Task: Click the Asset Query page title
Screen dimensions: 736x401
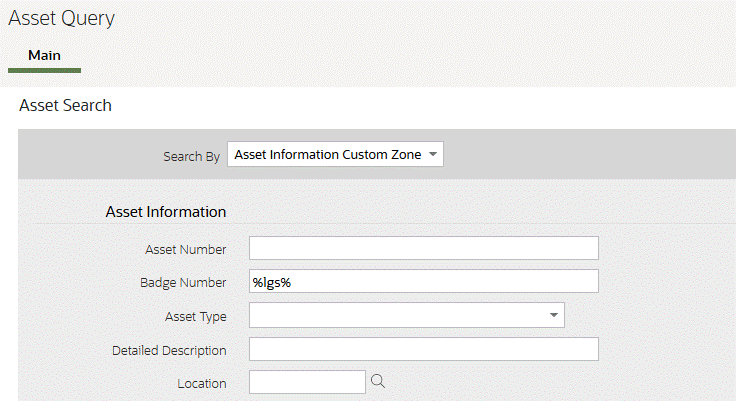Action: pos(61,18)
